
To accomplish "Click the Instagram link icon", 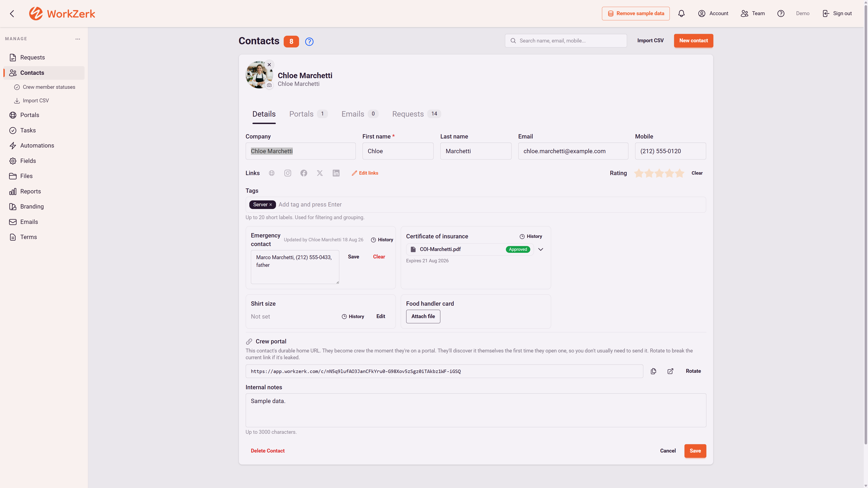I will click(x=288, y=173).
